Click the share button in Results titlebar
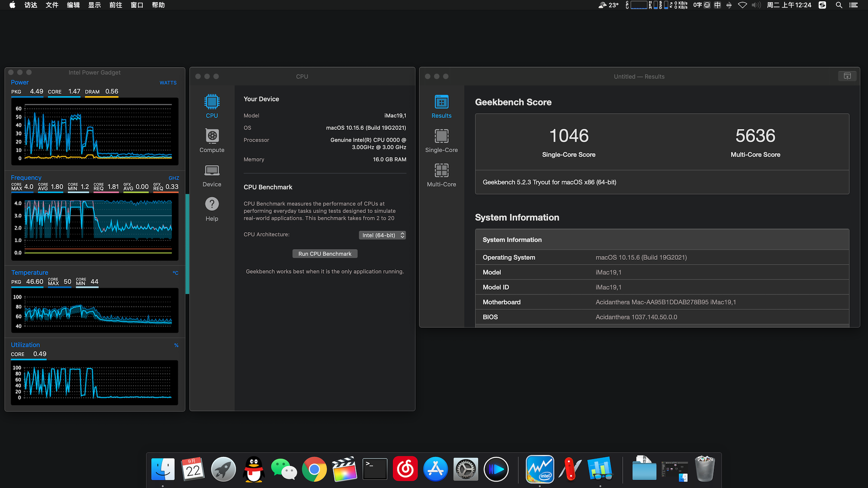Image resolution: width=868 pixels, height=488 pixels. tap(847, 76)
